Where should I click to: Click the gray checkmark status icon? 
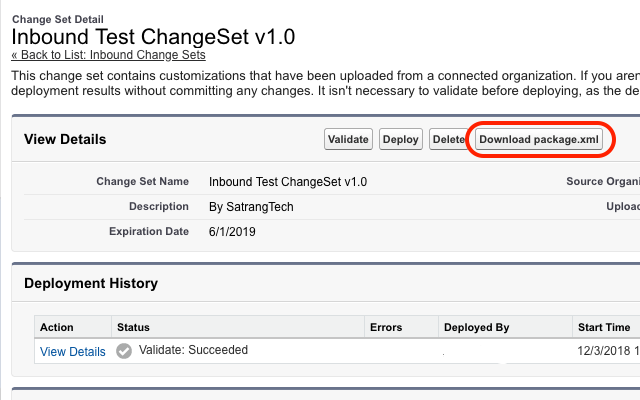click(124, 351)
